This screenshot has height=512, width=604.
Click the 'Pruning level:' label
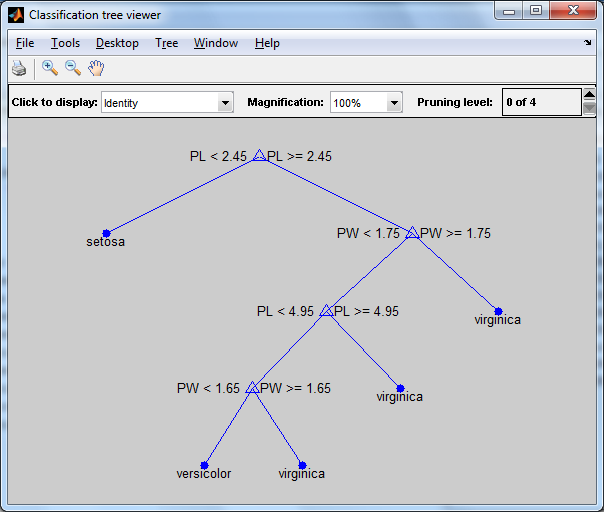click(455, 102)
